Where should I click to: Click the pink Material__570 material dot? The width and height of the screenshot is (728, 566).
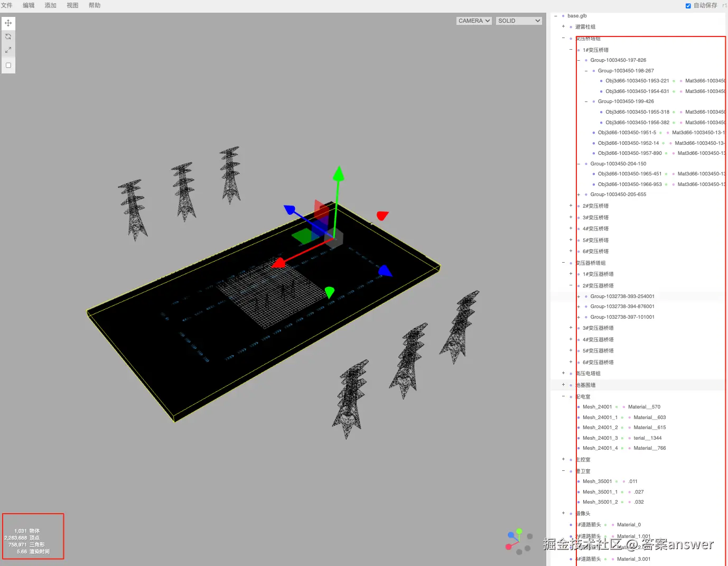624,407
